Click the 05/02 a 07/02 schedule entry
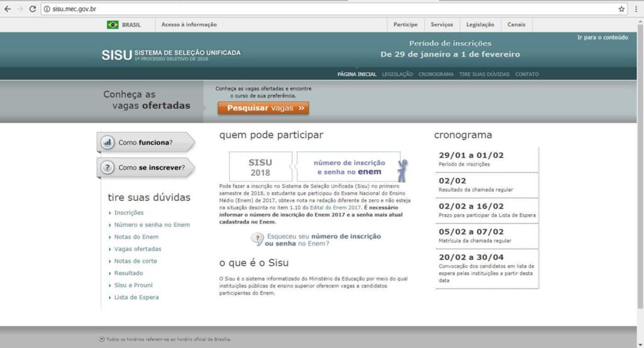644x348 pixels. pos(487,236)
